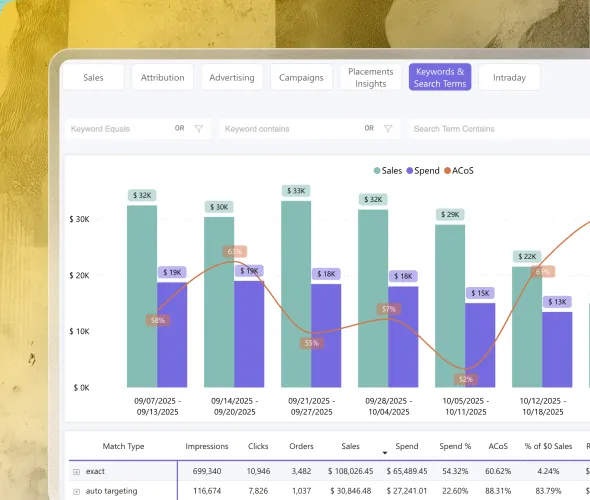This screenshot has height=500, width=590.
Task: Open the Sales tab
Action: click(x=93, y=78)
